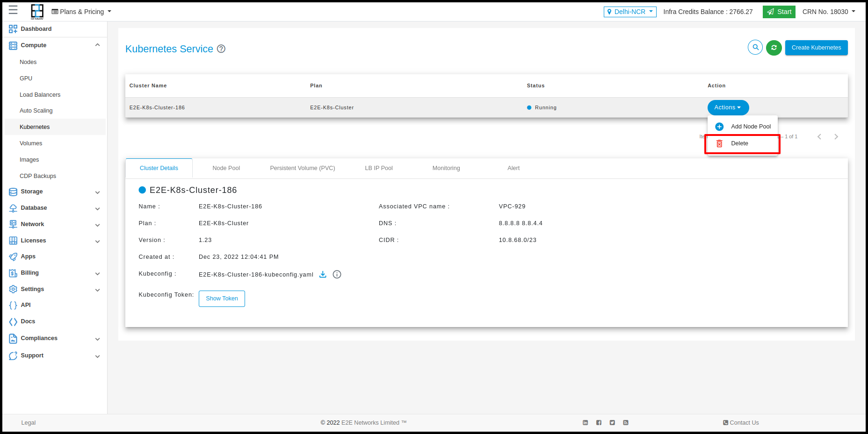
Task: Go to previous page arrow in table pagination
Action: pyautogui.click(x=819, y=137)
